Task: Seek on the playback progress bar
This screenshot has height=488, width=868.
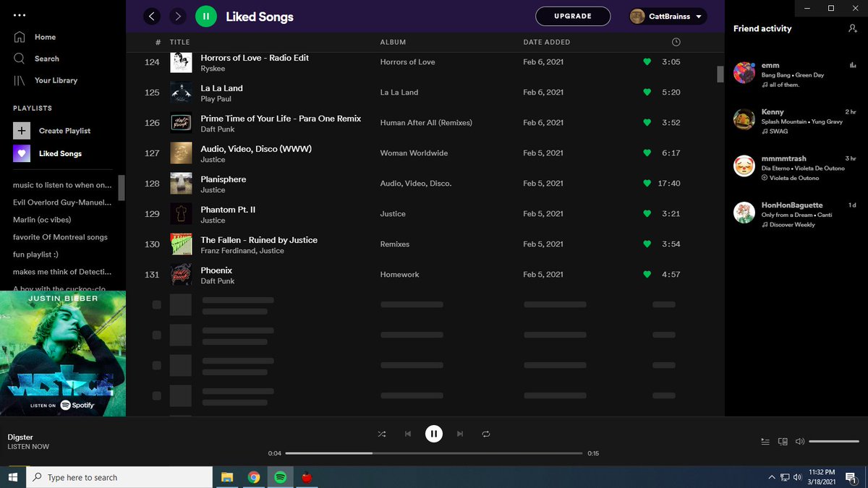Action: [434, 453]
